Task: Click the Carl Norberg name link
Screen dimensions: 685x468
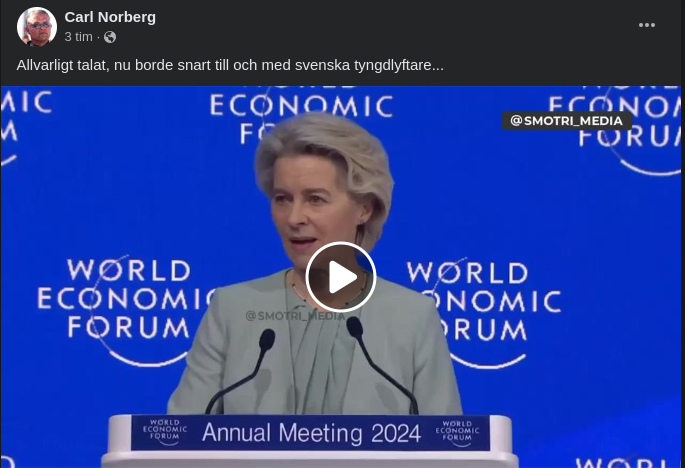Action: pyautogui.click(x=110, y=17)
